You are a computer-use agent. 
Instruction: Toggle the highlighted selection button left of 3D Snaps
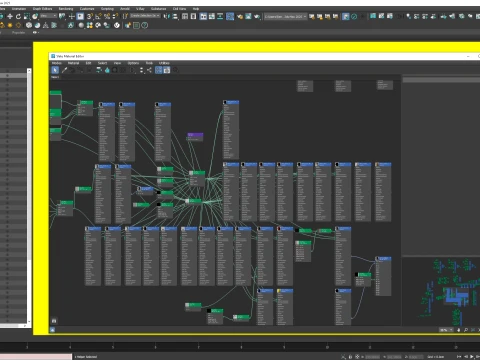tap(80, 16)
